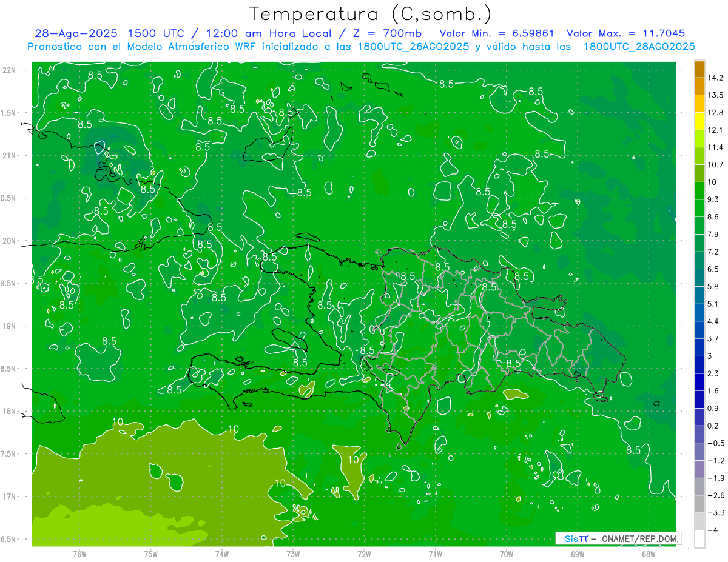Click the orange legend swatch above 14.2
Screen dimensions: 728x562
tap(699, 69)
